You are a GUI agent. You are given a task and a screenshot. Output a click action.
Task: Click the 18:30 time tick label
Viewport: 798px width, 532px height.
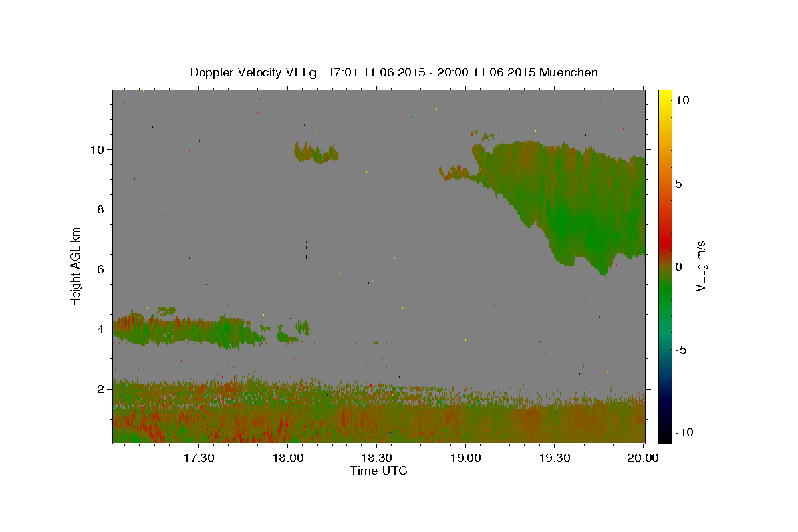(376, 458)
